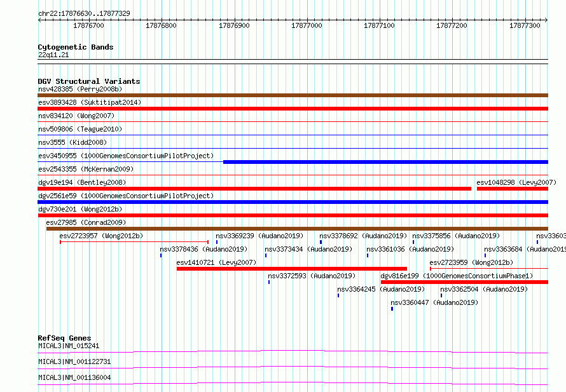The width and height of the screenshot is (566, 392).
Task: Select the esv2543355 (McKernan2009) variant label
Action: coord(86,169)
